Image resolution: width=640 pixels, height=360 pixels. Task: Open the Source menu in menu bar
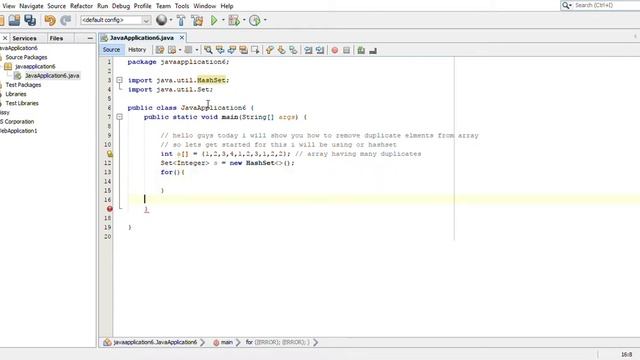56,6
